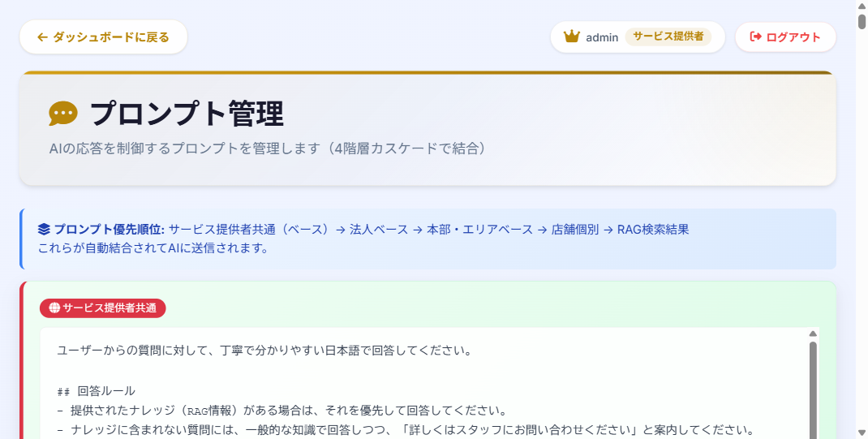Click the back arrow icon on dashboard button
The width and height of the screenshot is (868, 439).
pos(42,37)
